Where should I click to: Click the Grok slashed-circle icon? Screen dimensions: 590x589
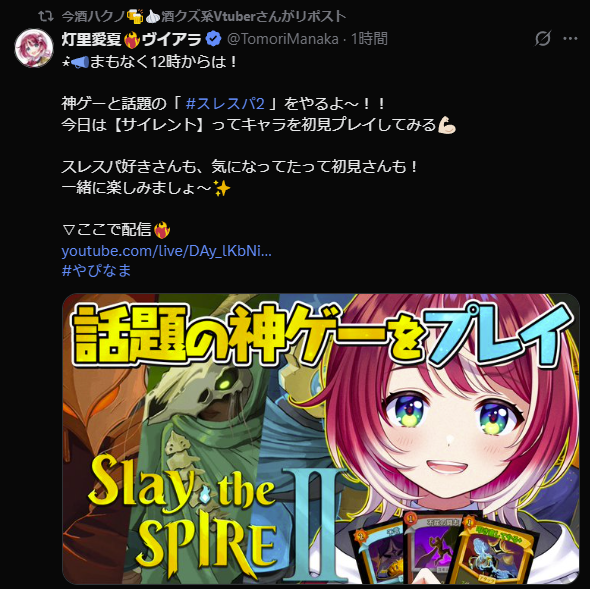click(543, 38)
